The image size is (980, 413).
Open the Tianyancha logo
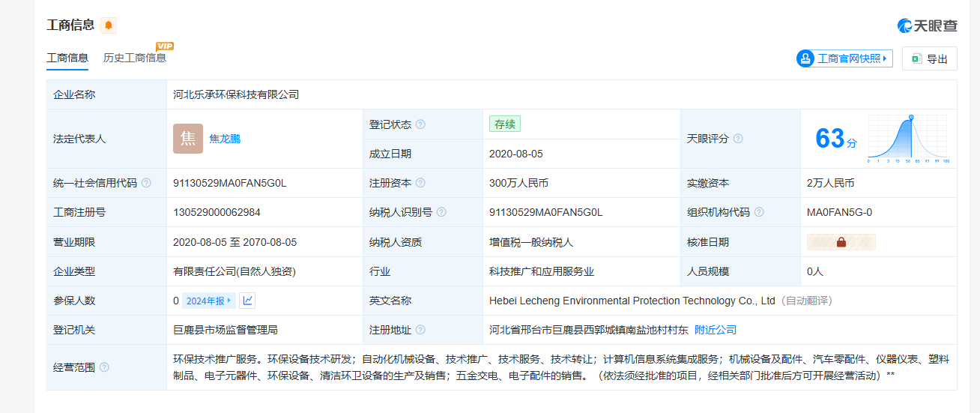pos(928,25)
